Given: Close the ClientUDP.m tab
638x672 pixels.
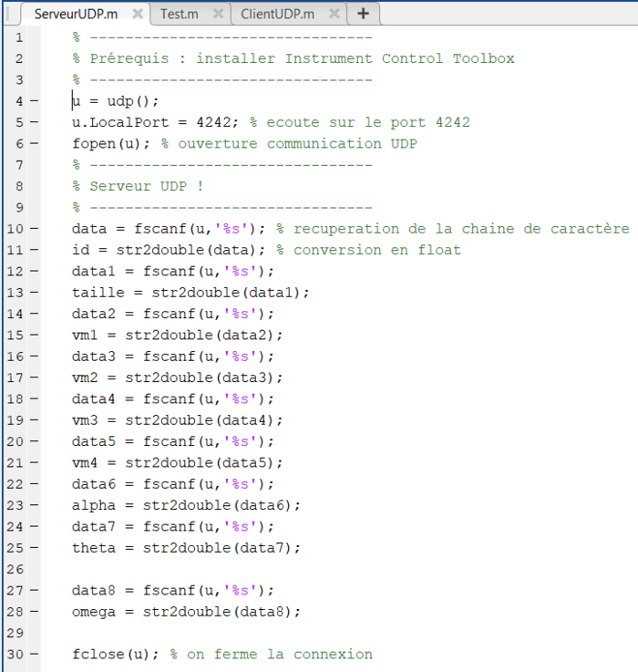Looking at the screenshot, I should [x=333, y=14].
